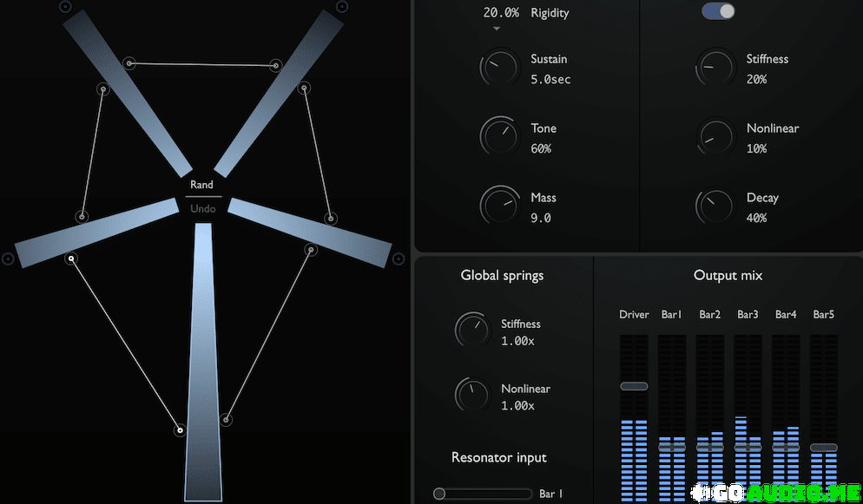Click the Sustain knob
This screenshot has height=504, width=863.
[x=500, y=68]
